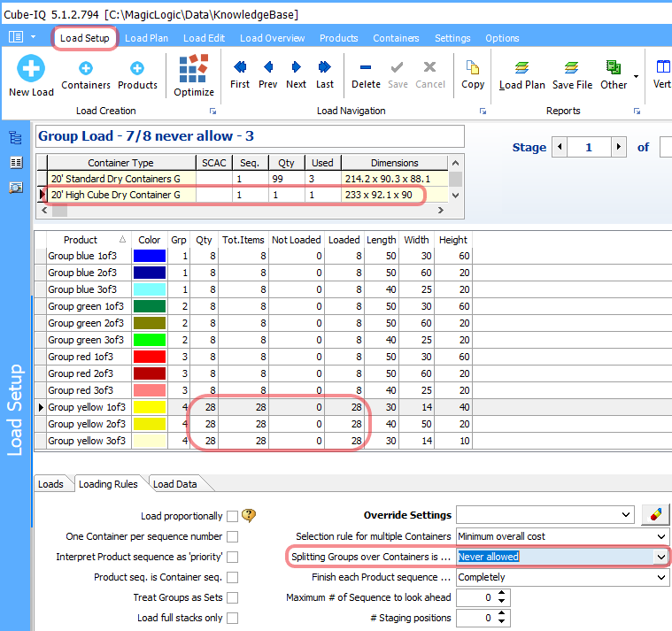Screen dimensions: 672x631
Task: Open Splitting Groups over Containers dropdown
Action: pyautogui.click(x=660, y=557)
